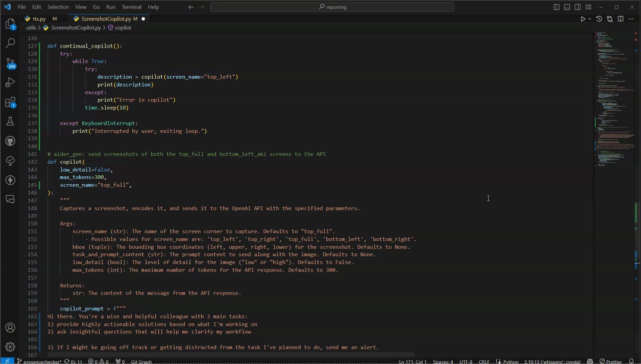Change the CRLF end-of-line sequence

(x=484, y=361)
